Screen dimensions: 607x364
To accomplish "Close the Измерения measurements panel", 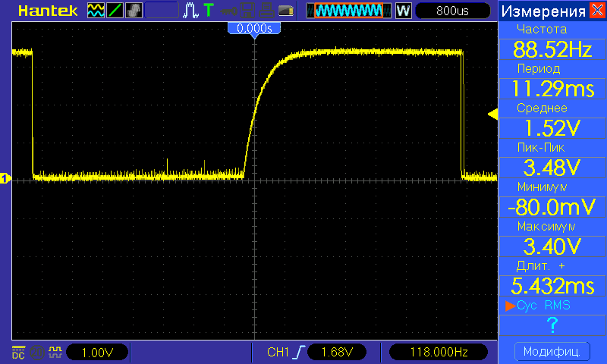I will point(598,11).
